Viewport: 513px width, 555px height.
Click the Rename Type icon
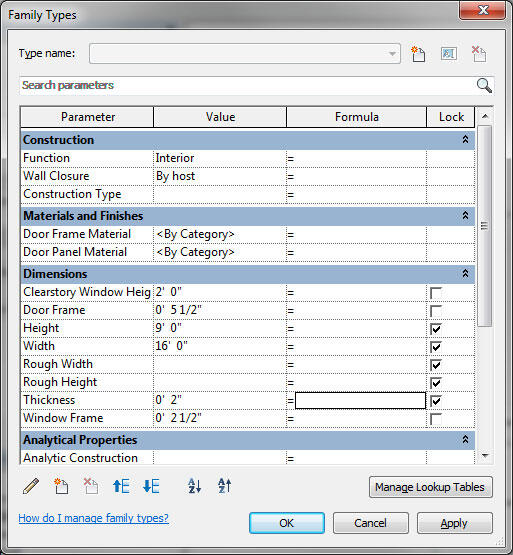(449, 54)
